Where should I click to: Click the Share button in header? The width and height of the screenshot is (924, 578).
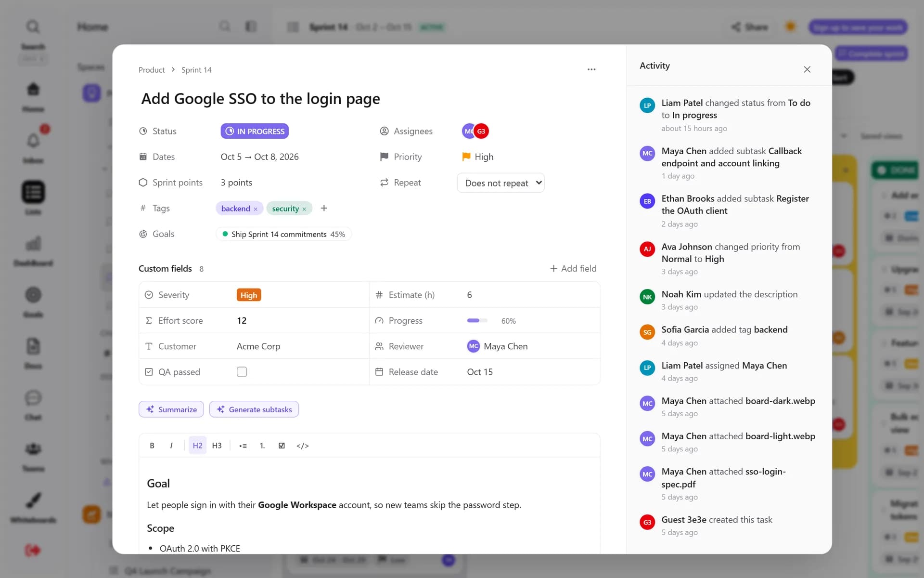point(750,27)
